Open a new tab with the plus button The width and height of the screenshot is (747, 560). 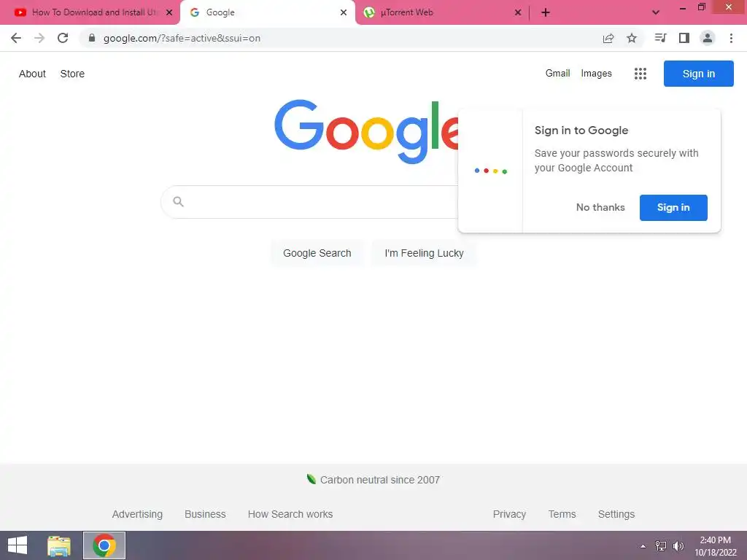[546, 12]
